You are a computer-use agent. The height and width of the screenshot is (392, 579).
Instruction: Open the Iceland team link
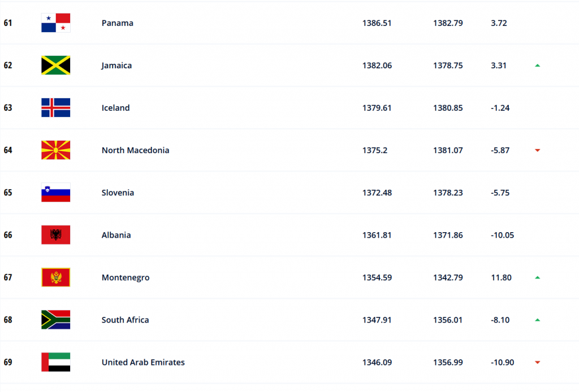tap(115, 108)
